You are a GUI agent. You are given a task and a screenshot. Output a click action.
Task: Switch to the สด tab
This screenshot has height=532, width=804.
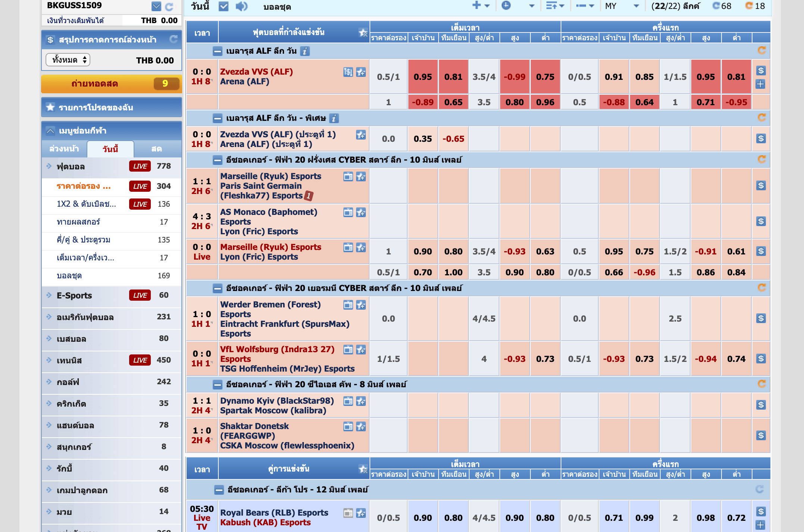[x=156, y=149]
